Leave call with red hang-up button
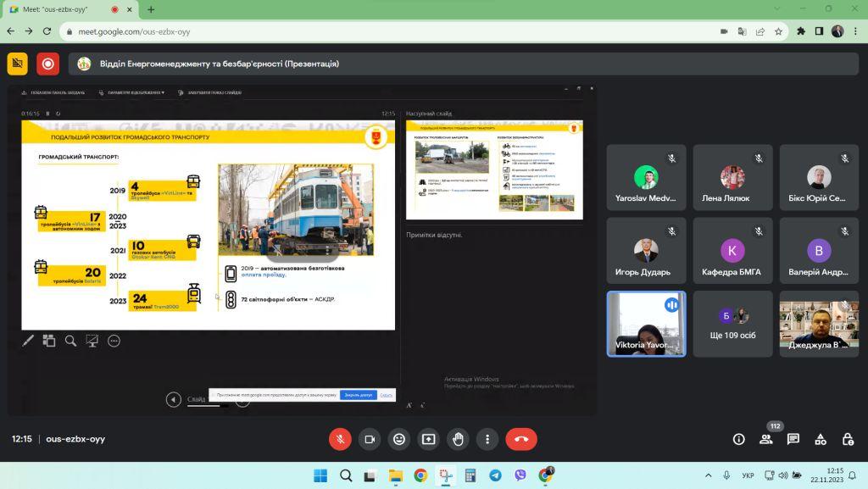 [521, 439]
